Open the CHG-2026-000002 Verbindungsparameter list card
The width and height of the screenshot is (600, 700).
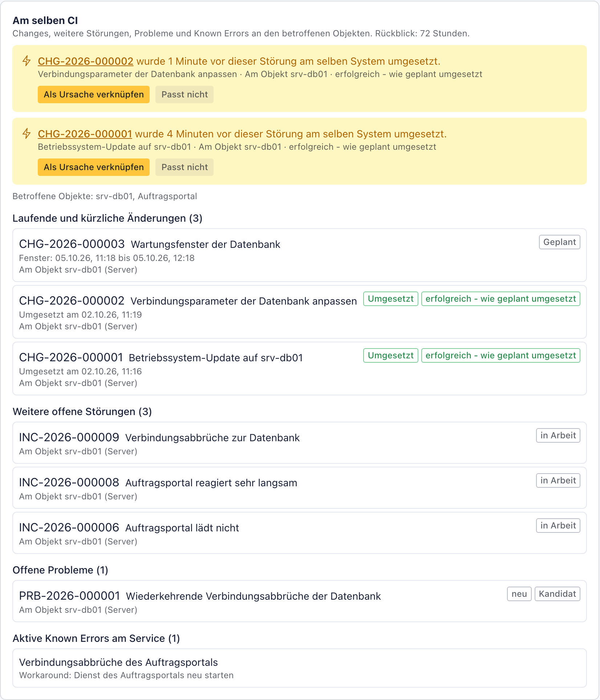[x=300, y=312]
